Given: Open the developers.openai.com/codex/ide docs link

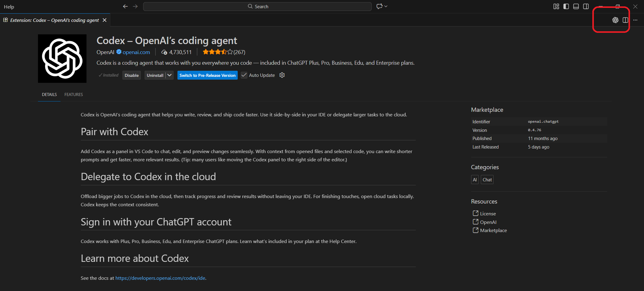Looking at the screenshot, I should click(x=160, y=278).
